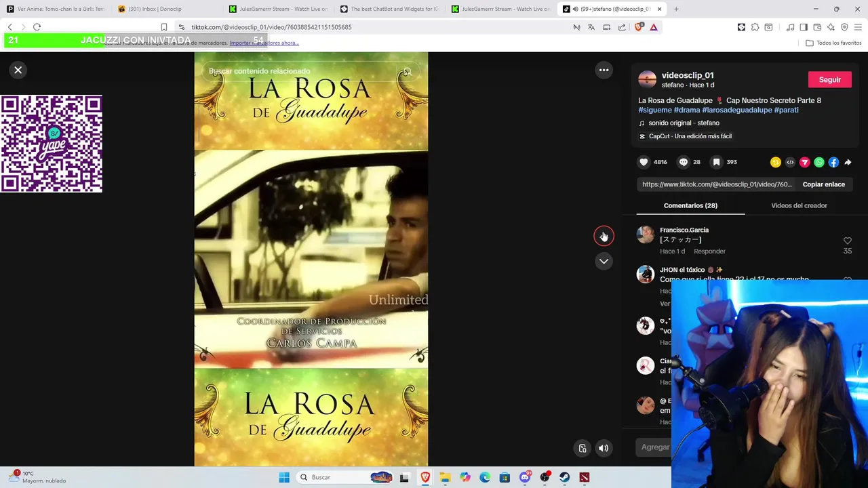Open comments via the speech bubble icon
The width and height of the screenshot is (868, 488).
click(x=684, y=162)
